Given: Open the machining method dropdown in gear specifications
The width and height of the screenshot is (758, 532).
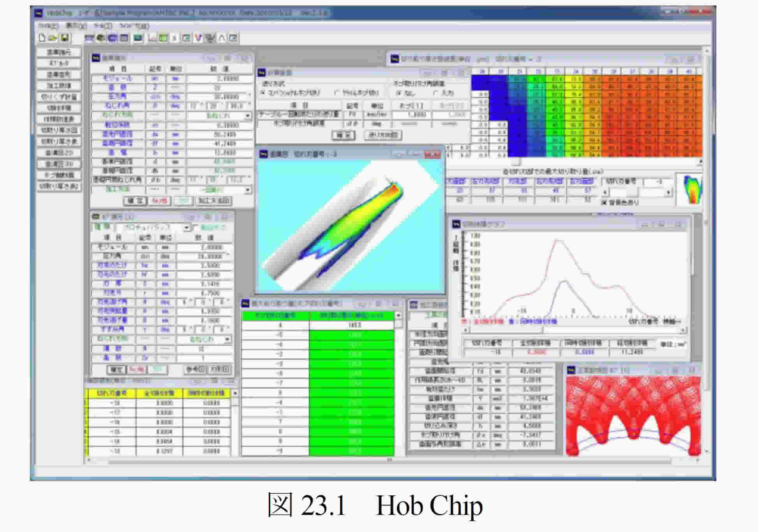Looking at the screenshot, I should (x=248, y=190).
